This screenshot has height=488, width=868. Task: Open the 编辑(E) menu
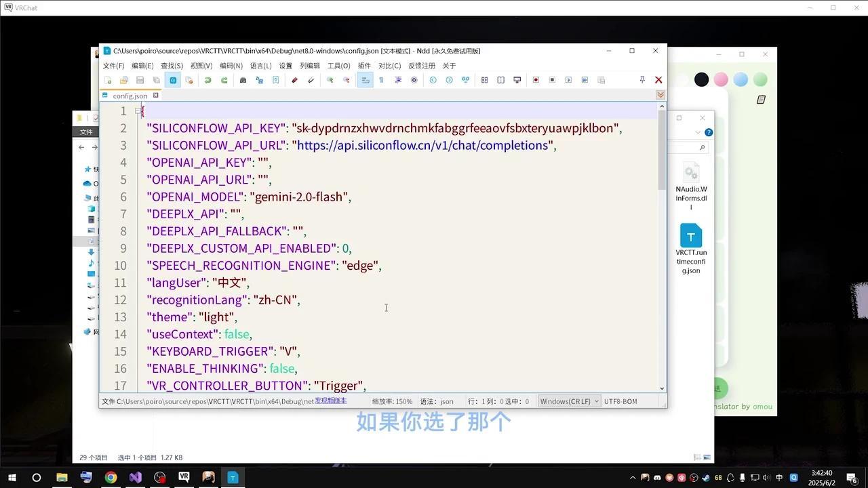pos(142,66)
